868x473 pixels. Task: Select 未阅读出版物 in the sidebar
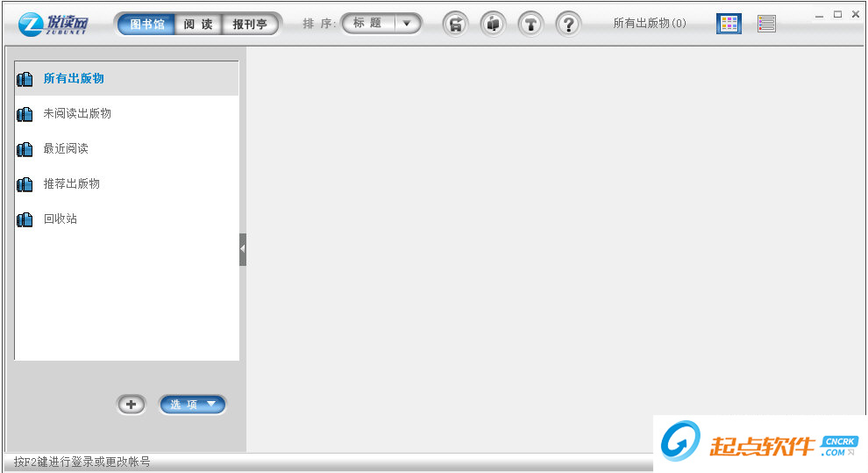127,113
